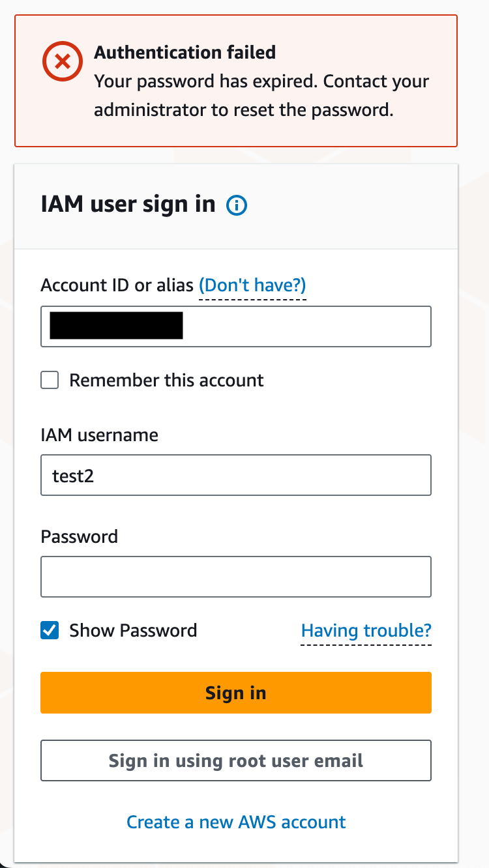Click the orange Sign in button

[x=236, y=693]
